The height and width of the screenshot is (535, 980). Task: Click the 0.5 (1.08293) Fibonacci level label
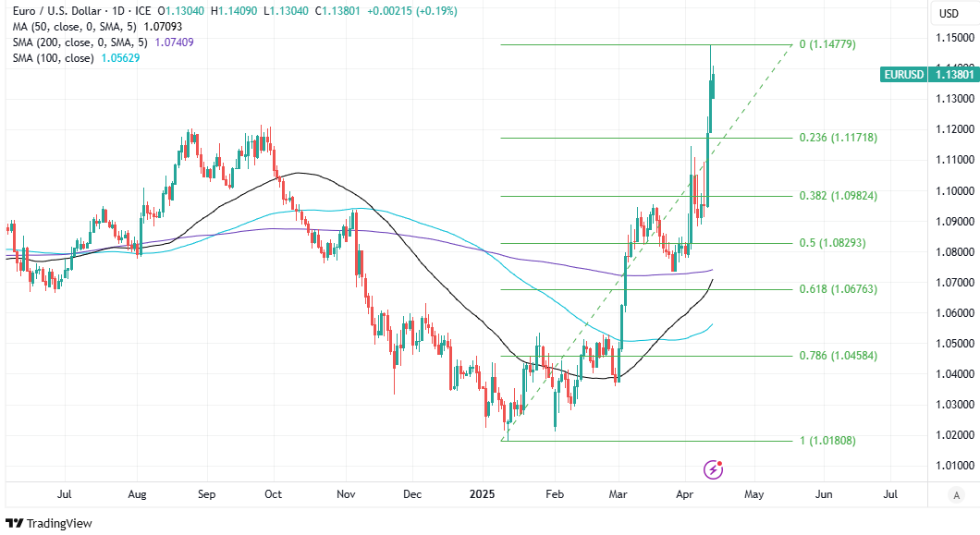(x=831, y=243)
